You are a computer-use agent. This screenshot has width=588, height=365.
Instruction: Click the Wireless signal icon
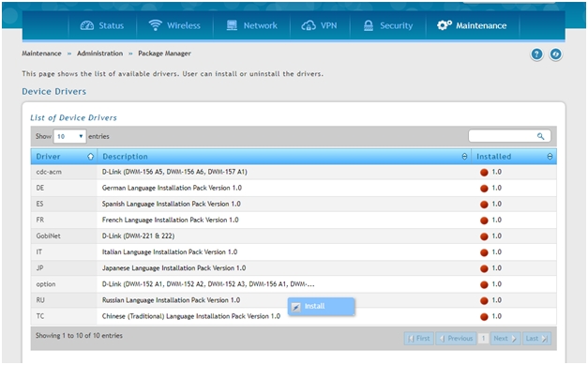pos(155,25)
